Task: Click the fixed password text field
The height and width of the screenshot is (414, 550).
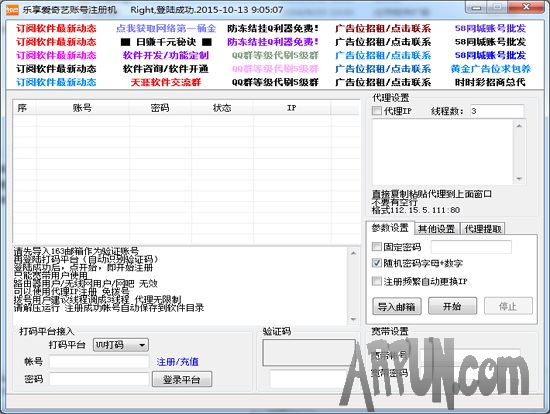Action: point(471,247)
